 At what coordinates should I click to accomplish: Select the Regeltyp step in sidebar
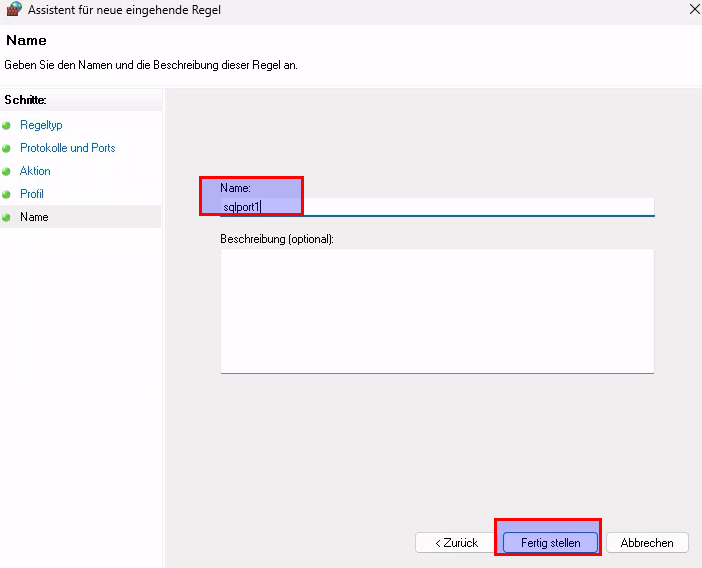pos(41,125)
